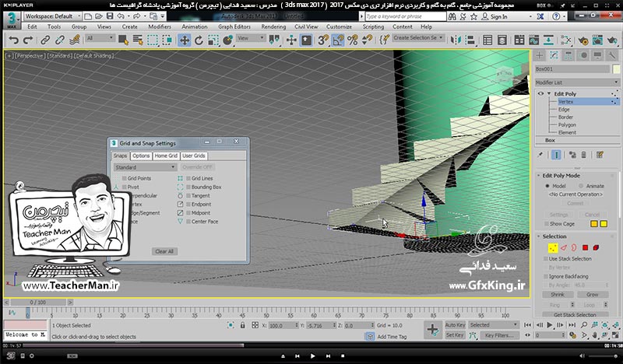This screenshot has width=623, height=364.
Task: Activate the Select and Rotate tool
Action: click(x=199, y=40)
